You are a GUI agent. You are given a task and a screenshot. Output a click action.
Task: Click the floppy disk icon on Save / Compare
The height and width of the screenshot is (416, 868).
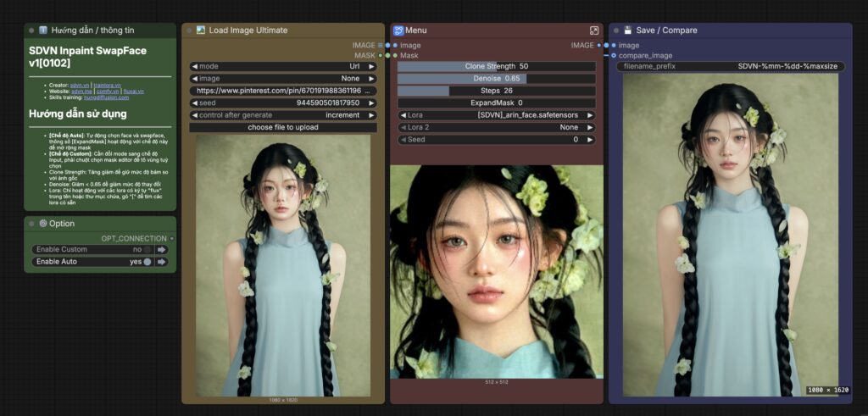coord(628,31)
